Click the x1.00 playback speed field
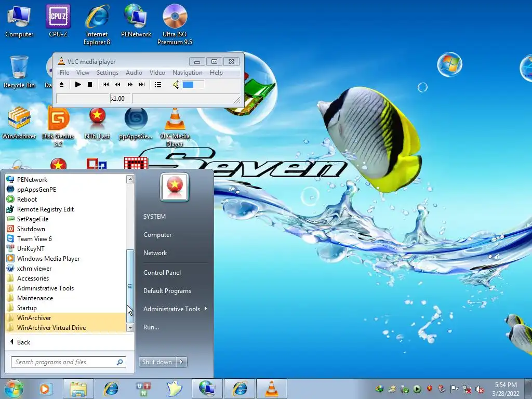532x399 pixels. tap(121, 99)
